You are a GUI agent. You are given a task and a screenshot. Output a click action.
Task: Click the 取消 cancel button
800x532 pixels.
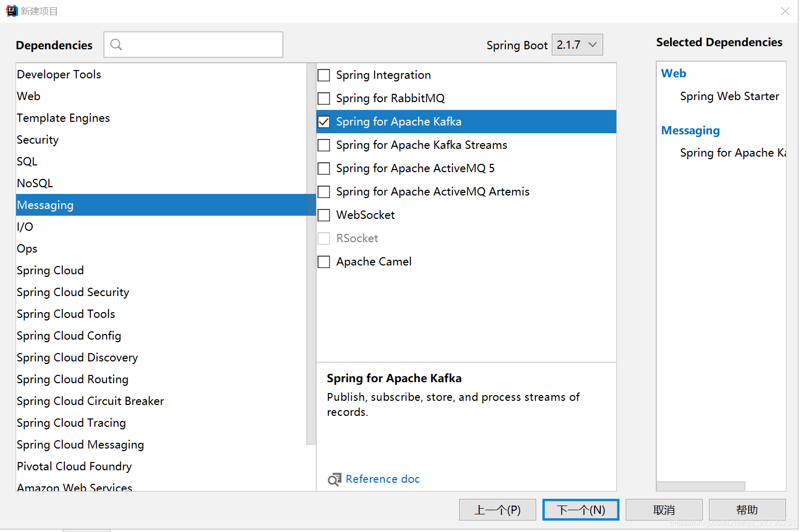pyautogui.click(x=664, y=510)
